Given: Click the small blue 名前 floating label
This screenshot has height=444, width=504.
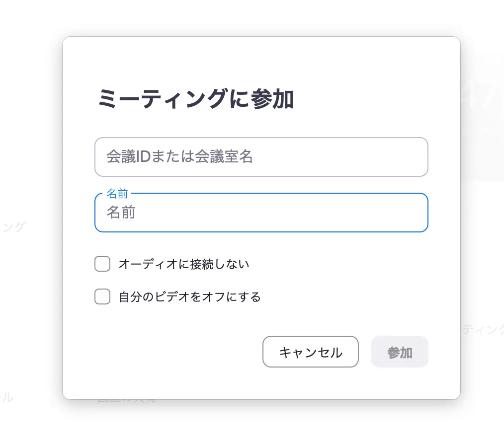Looking at the screenshot, I should (117, 194).
